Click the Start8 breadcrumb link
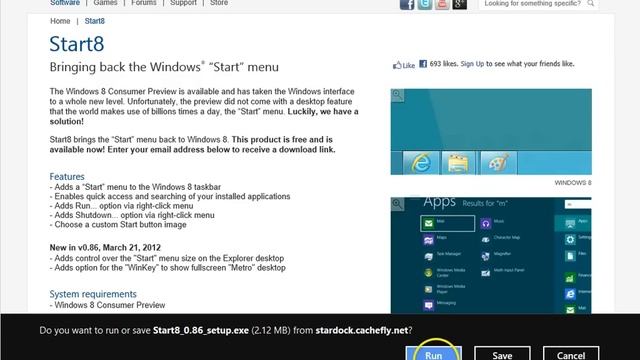Screen dimensions: 640x360 click(x=95, y=21)
